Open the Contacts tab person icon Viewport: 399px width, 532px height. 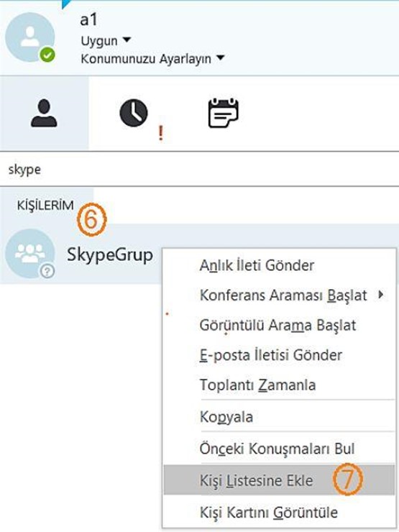click(44, 114)
